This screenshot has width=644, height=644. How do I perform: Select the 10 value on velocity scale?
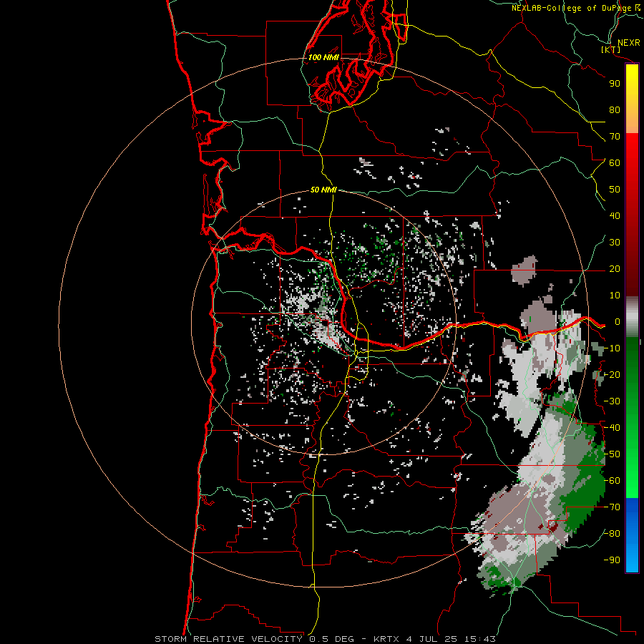tap(615, 296)
